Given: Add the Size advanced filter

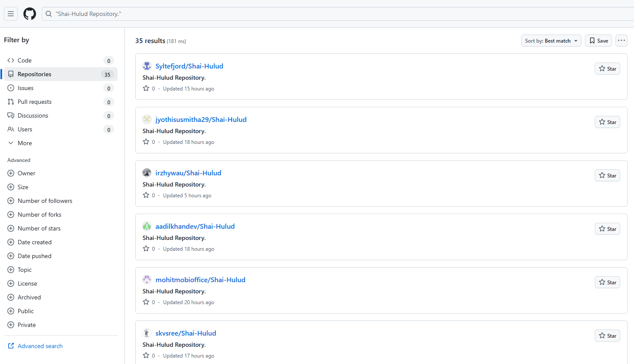Looking at the screenshot, I should tap(61, 187).
